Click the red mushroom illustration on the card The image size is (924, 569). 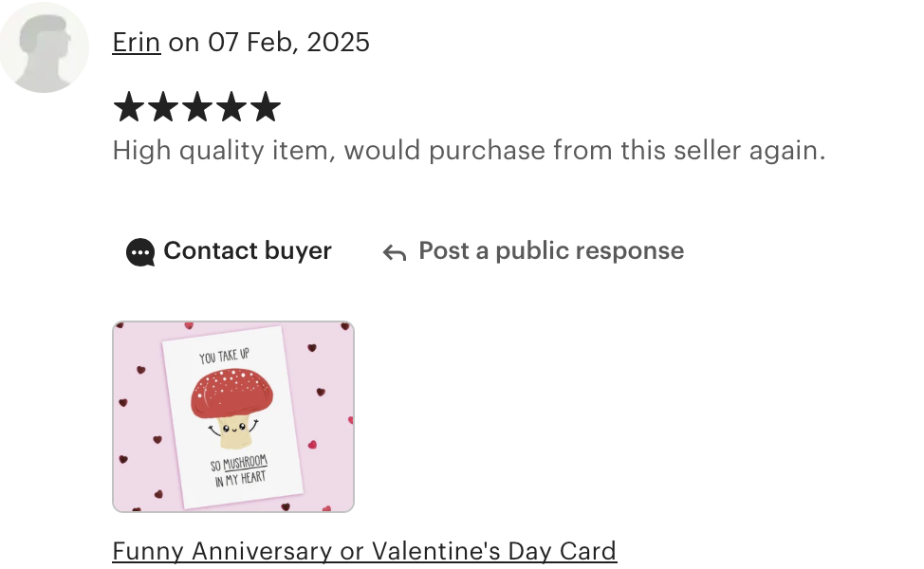coord(232,408)
